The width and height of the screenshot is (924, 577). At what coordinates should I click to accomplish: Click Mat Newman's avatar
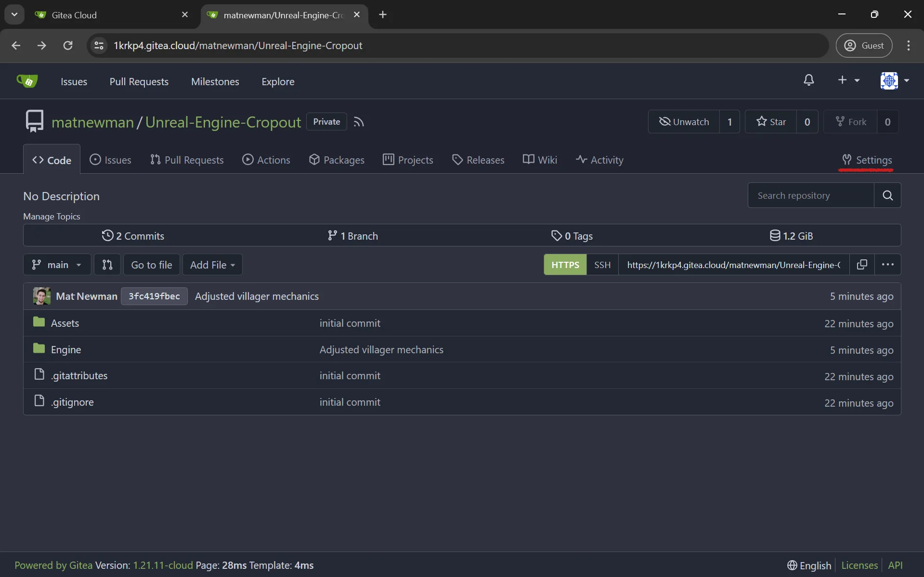click(41, 296)
